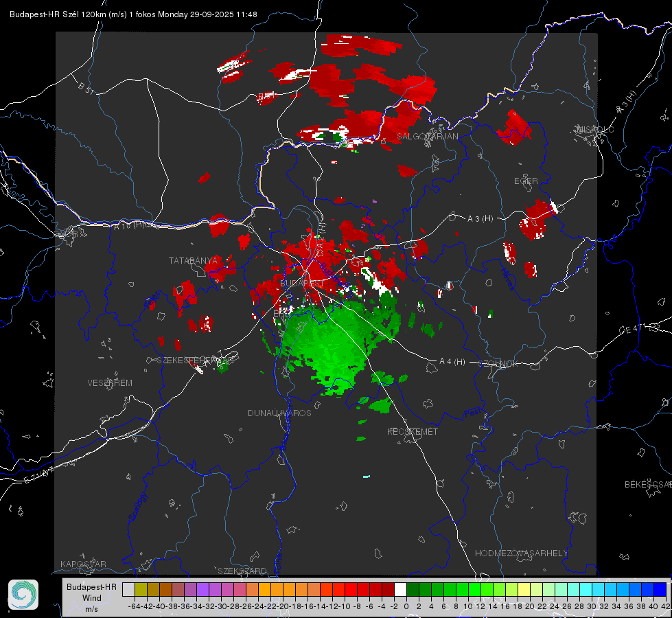This screenshot has width=672, height=618.
Task: Click the '42' value at legend's right end
Action: [665, 606]
